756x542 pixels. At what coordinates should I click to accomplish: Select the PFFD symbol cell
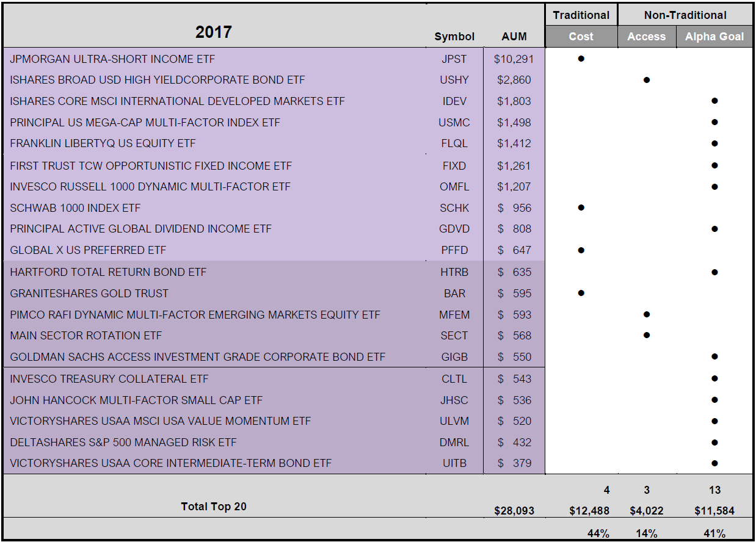point(454,250)
